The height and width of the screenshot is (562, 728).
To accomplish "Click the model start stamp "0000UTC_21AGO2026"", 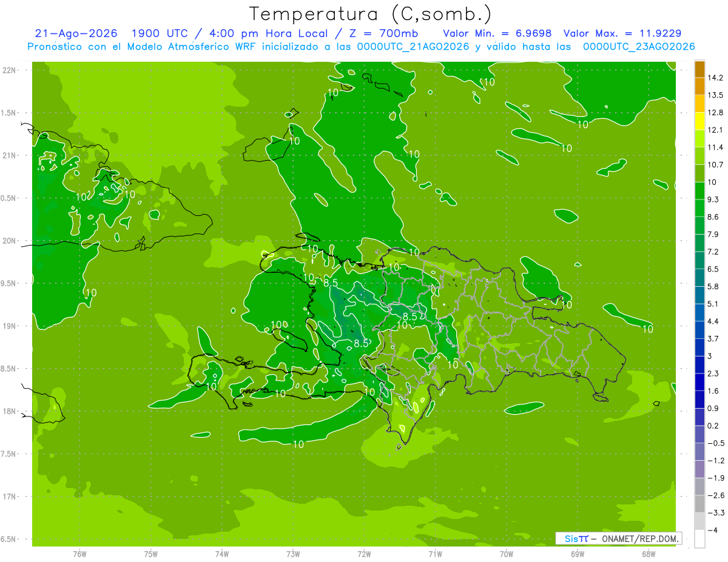I will point(414,47).
